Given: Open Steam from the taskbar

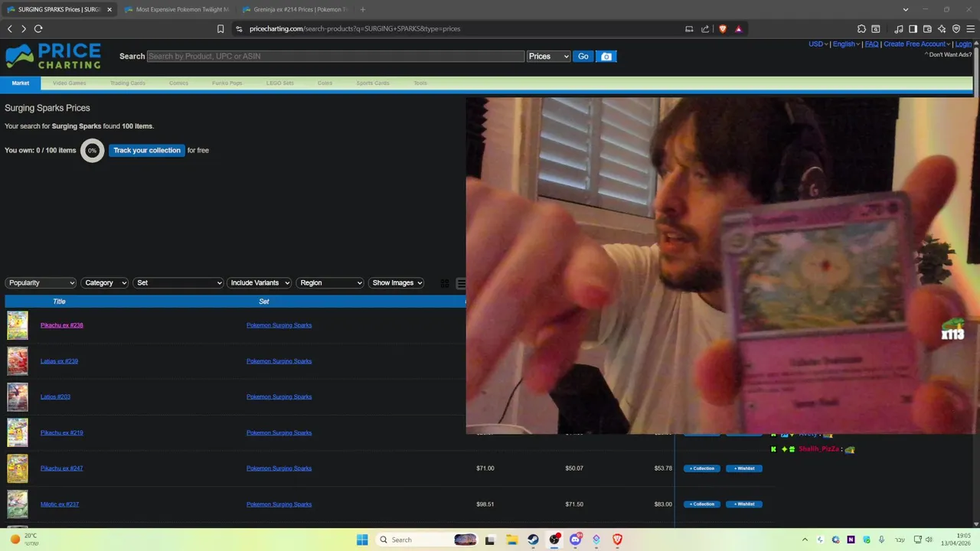Looking at the screenshot, I should click(533, 540).
